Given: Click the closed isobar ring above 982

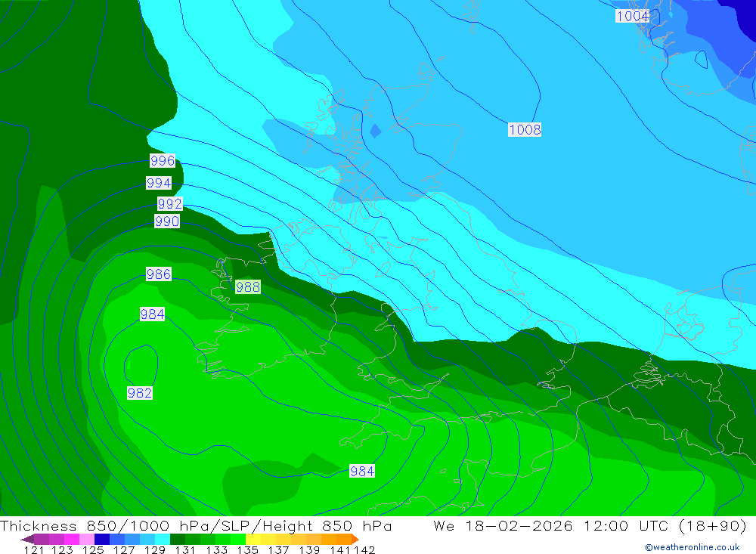Looking at the screenshot, I should click(x=141, y=365).
